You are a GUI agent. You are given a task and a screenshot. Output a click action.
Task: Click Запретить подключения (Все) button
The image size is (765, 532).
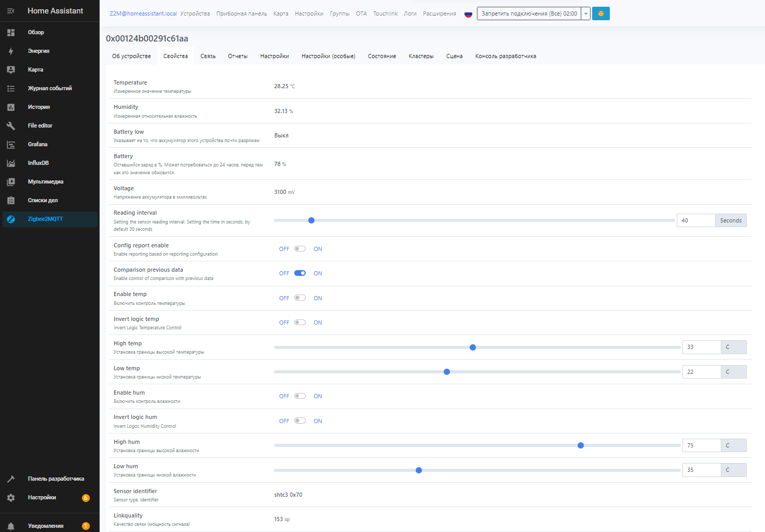[x=529, y=13]
